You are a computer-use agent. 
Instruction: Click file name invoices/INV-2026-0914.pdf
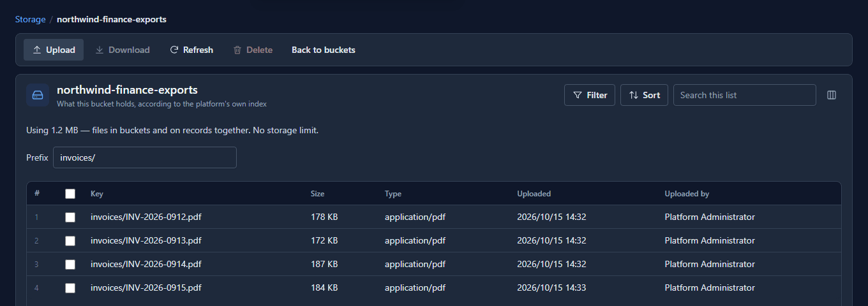coord(146,264)
